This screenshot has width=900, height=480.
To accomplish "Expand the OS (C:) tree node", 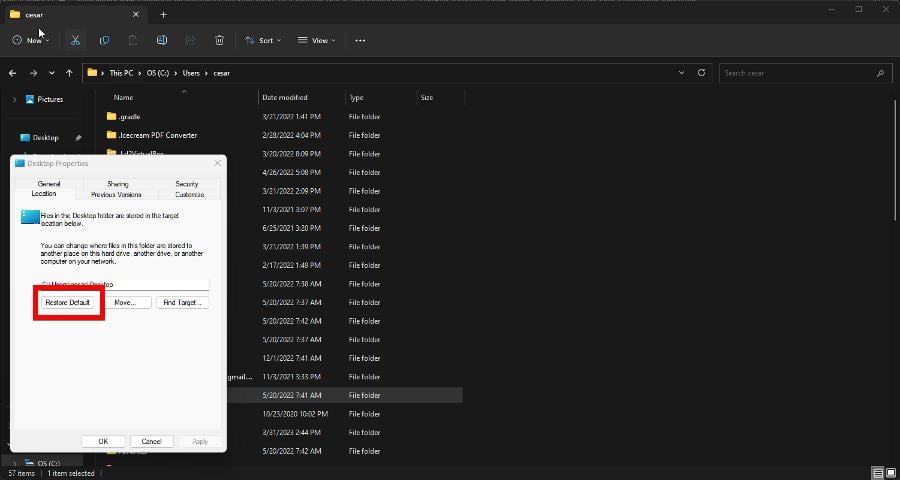I will pyautogui.click(x=14, y=463).
